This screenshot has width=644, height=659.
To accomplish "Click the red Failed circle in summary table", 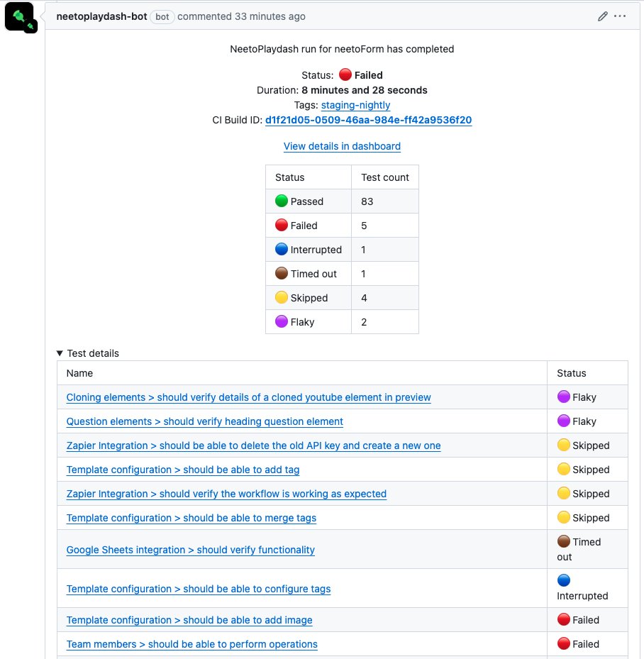I will click(281, 226).
